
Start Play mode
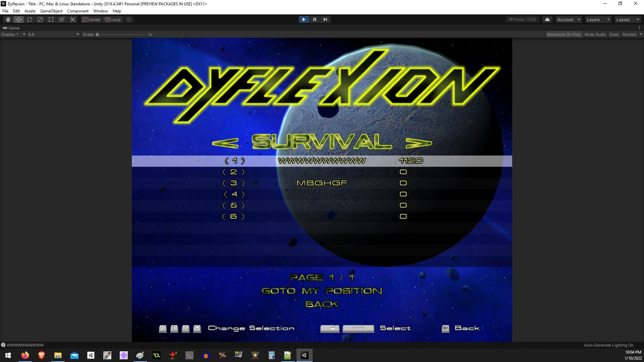pos(304,19)
